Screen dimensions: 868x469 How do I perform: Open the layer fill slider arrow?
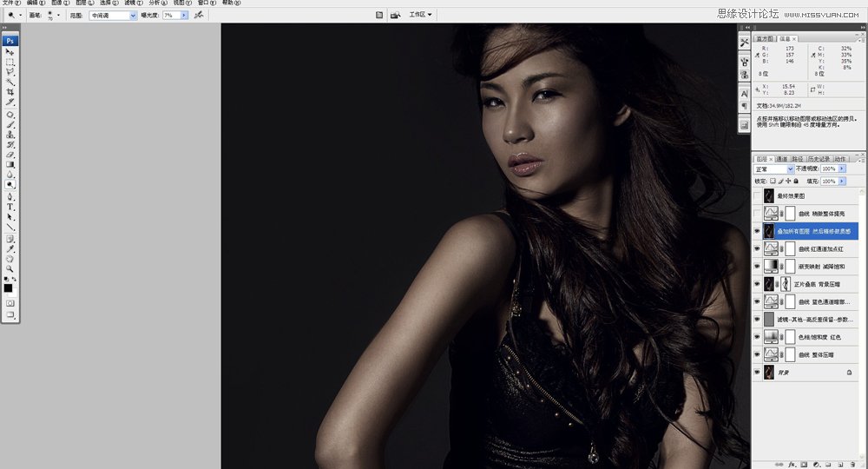click(x=842, y=181)
